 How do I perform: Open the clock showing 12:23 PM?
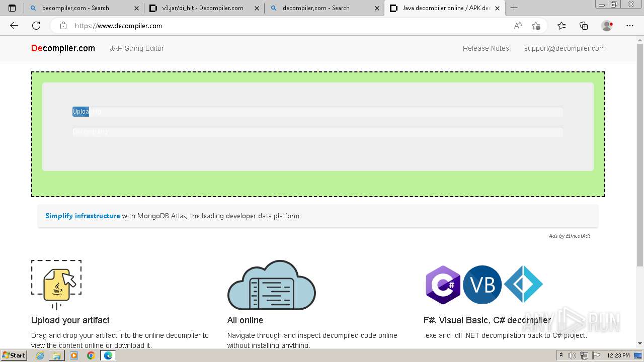[x=618, y=355]
